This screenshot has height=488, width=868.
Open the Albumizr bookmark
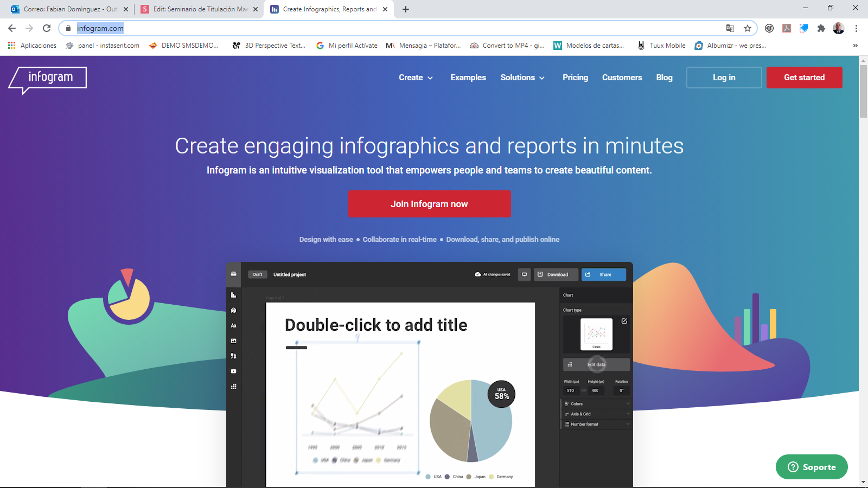click(x=731, y=46)
